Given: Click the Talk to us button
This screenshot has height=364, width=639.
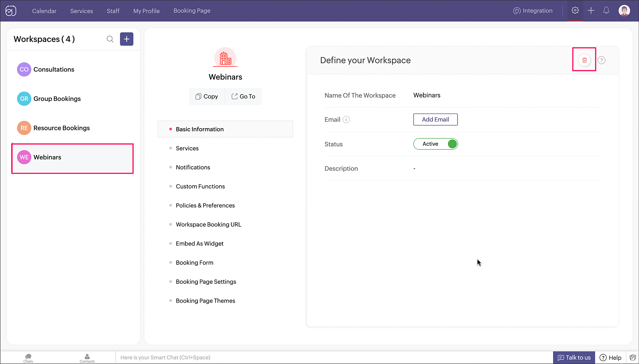Looking at the screenshot, I should [574, 357].
